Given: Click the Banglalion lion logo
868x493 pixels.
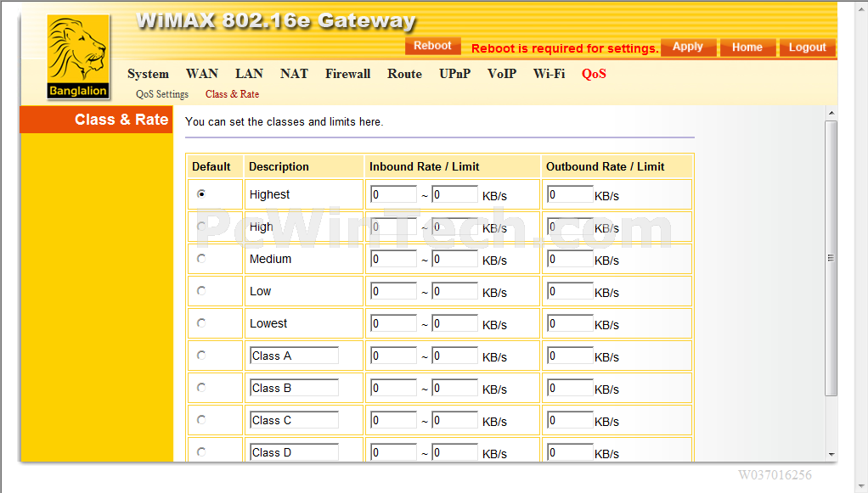Looking at the screenshot, I should click(78, 57).
